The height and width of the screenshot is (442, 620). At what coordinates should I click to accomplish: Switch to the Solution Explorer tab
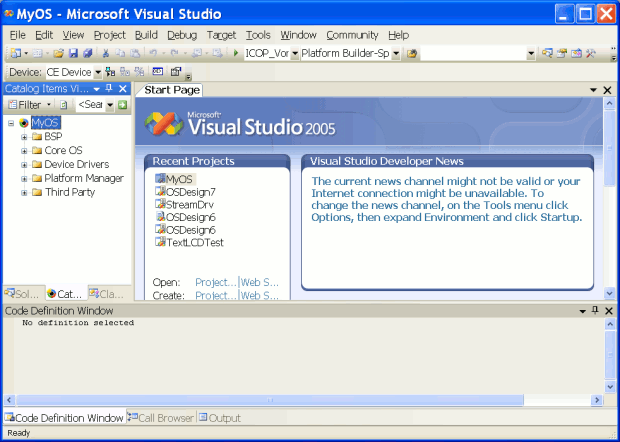pos(23,294)
